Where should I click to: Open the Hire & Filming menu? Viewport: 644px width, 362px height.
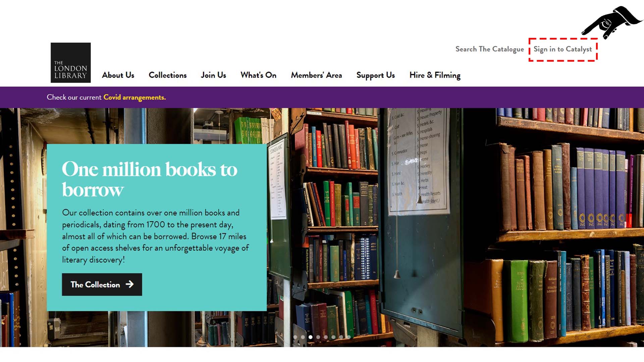click(435, 75)
